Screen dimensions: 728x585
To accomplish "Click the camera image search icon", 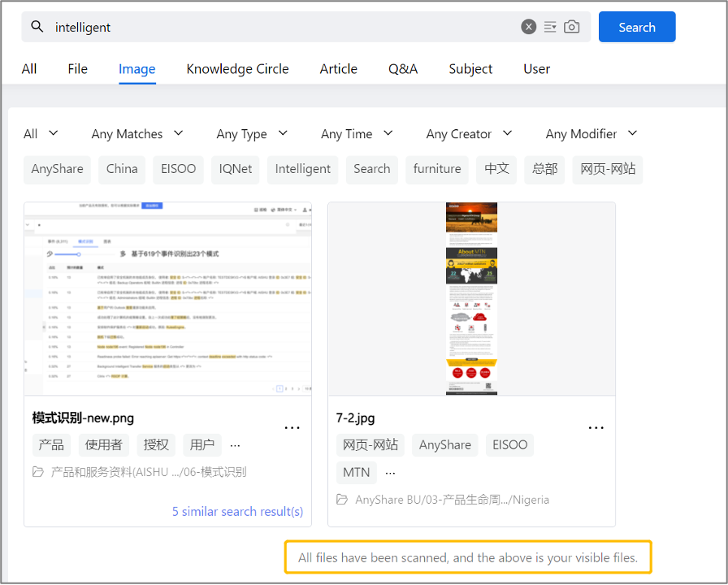I will coord(572,27).
